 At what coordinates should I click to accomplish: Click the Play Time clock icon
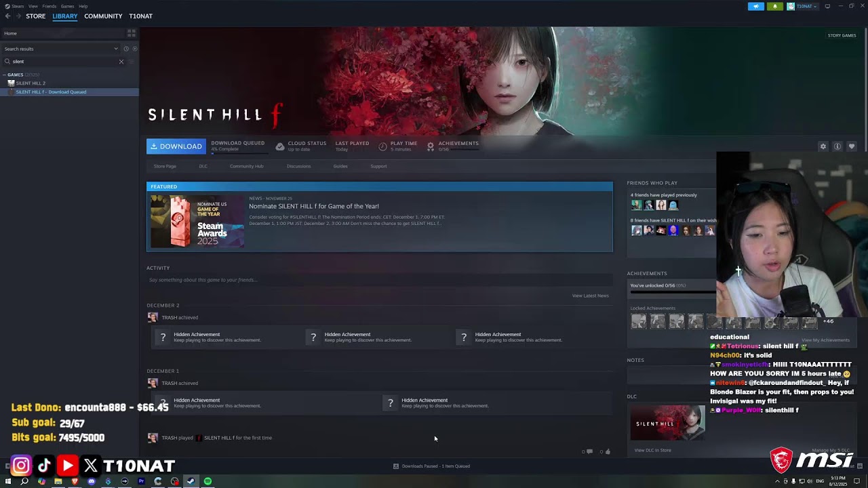382,146
